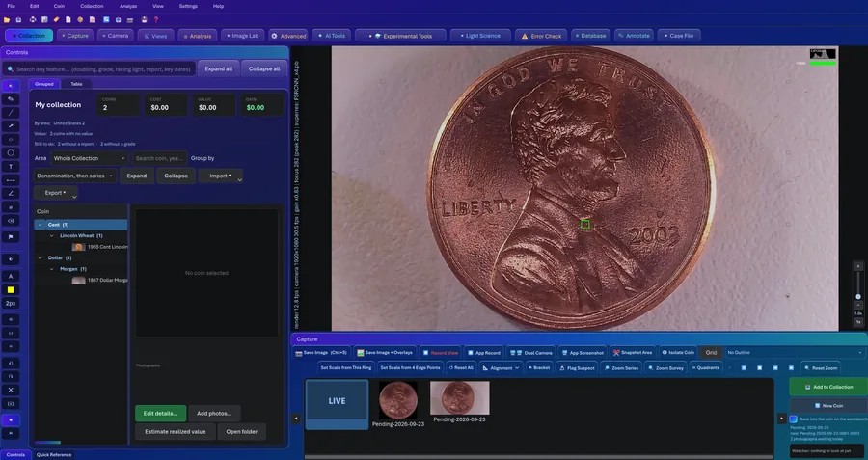Image resolution: width=868 pixels, height=460 pixels.
Task: Click the X delete tool in sidebar
Action: (11, 390)
